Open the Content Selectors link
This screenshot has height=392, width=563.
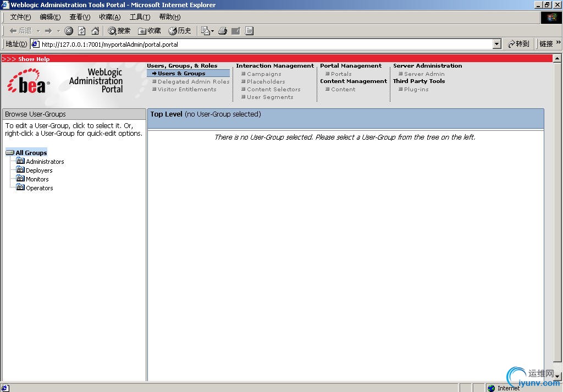pos(274,90)
